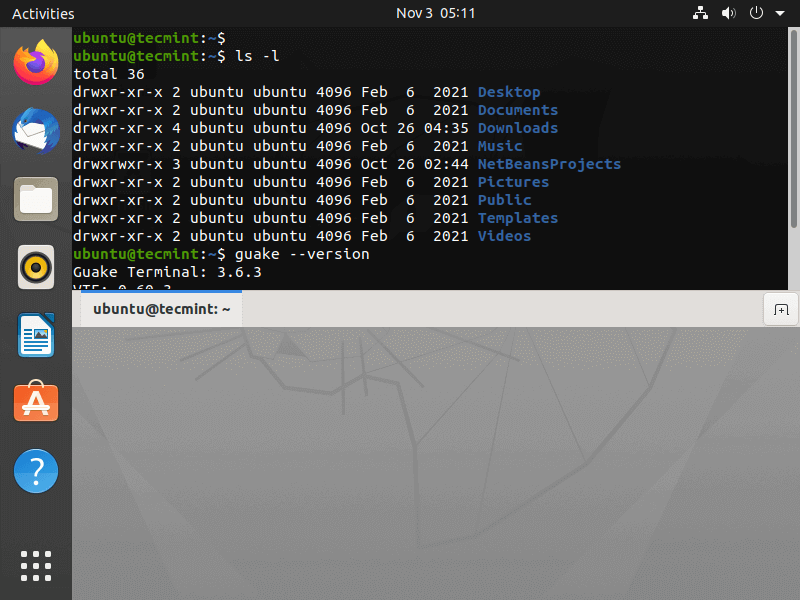Viewport: 800px width, 600px height.
Task: Click the speaker volume icon
Action: [x=728, y=13]
